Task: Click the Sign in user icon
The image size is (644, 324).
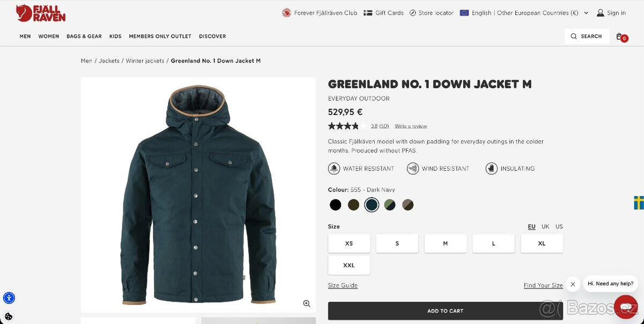Action: pos(600,12)
